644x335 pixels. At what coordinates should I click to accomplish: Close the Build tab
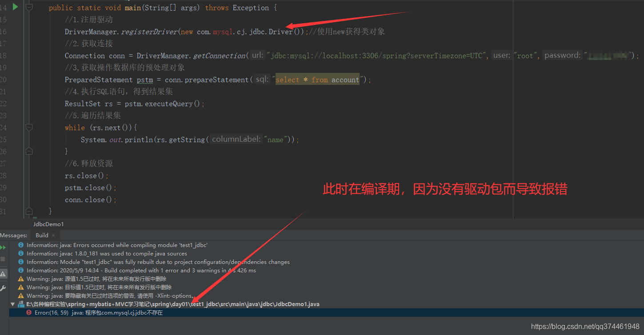(x=53, y=235)
